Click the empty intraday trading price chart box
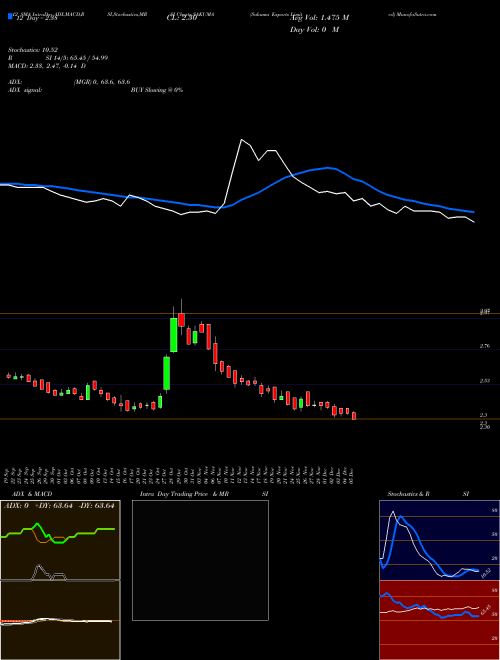 click(200, 560)
